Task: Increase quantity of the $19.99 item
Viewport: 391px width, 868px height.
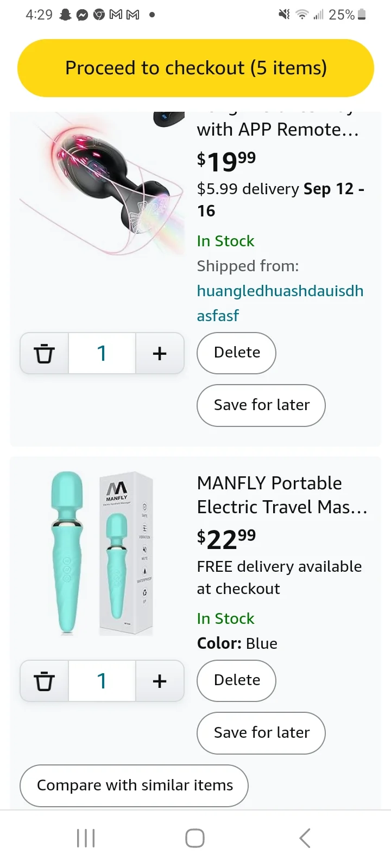Action: pos(160,354)
